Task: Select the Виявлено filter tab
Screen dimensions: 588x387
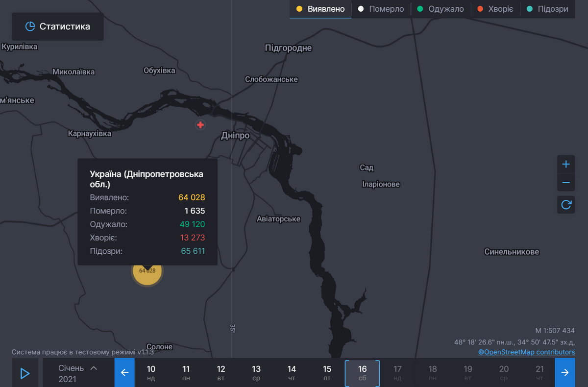Action: tap(320, 9)
